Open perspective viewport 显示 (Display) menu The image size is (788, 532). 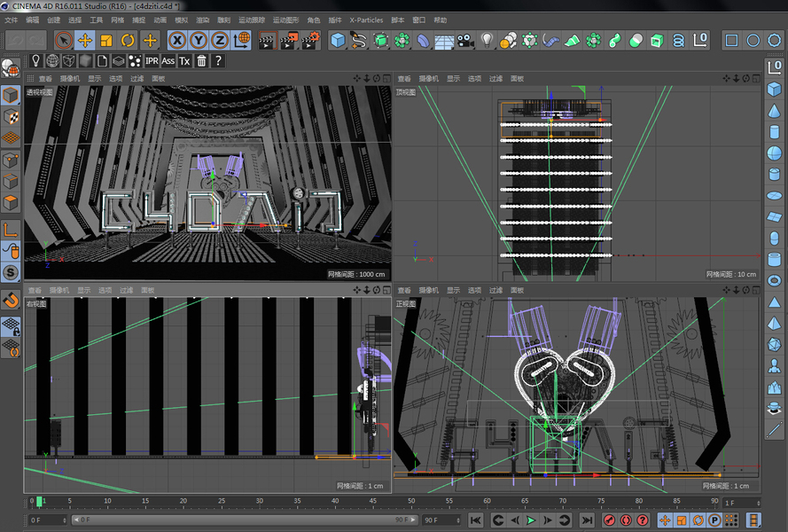pyautogui.click(x=95, y=78)
